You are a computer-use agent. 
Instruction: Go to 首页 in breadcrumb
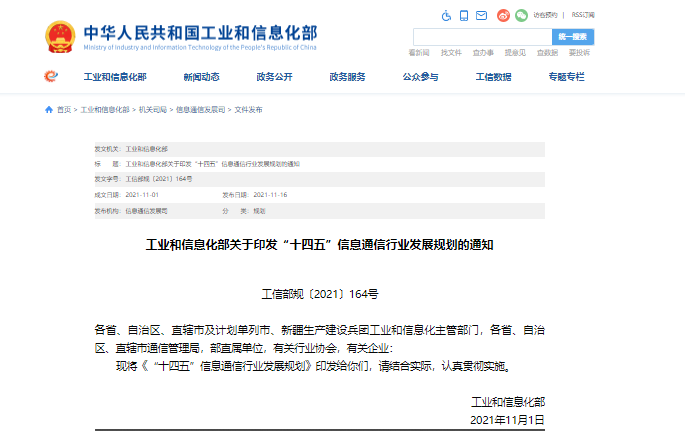(x=64, y=110)
